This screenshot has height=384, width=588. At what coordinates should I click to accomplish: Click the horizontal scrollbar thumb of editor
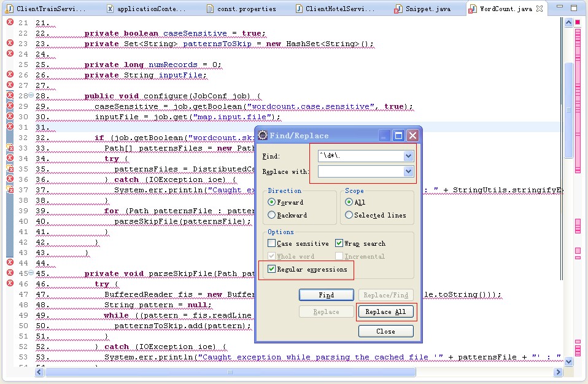tap(230, 372)
